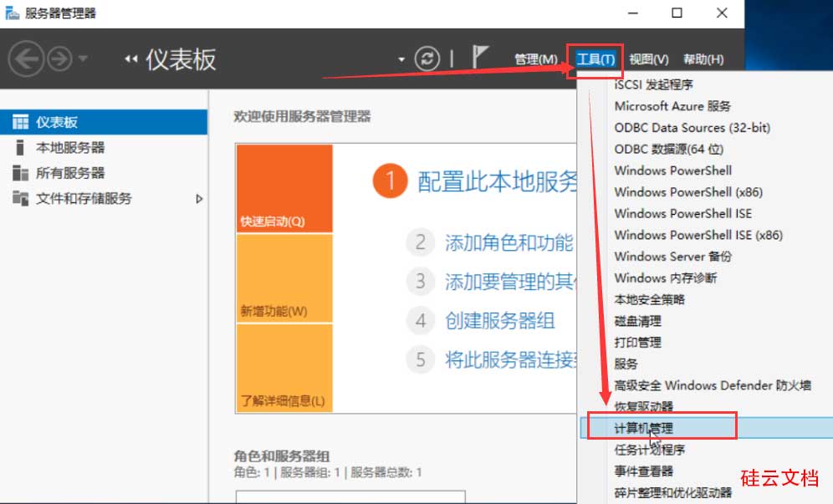833x504 pixels.
Task: Open 打印管理 menu entry
Action: 637,343
